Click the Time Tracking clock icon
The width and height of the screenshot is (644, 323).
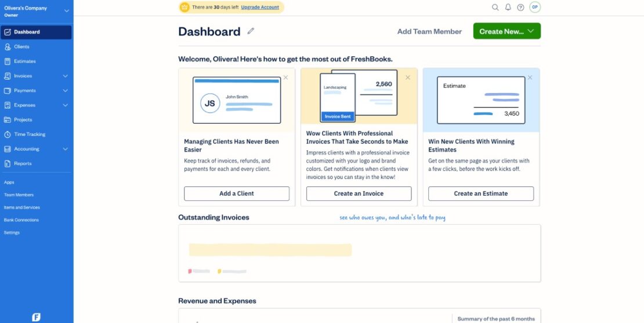tap(8, 134)
